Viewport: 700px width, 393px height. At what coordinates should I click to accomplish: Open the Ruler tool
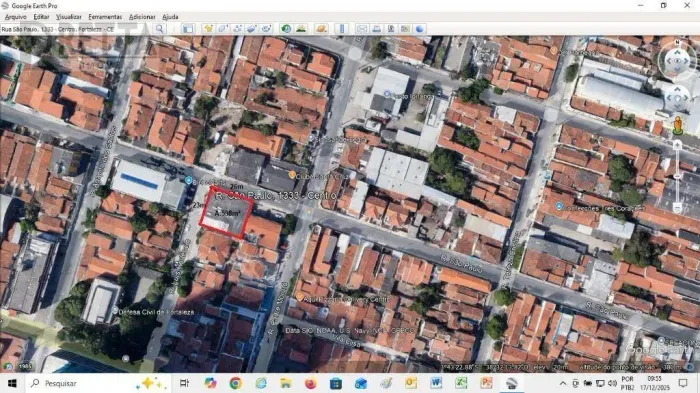click(342, 29)
